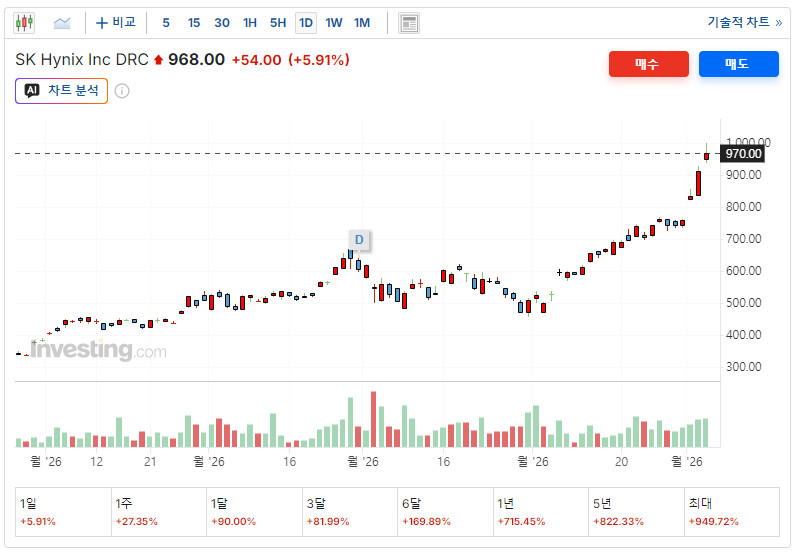Click the blue 매도 sell button
The width and height of the screenshot is (794, 552).
pyautogui.click(x=739, y=64)
